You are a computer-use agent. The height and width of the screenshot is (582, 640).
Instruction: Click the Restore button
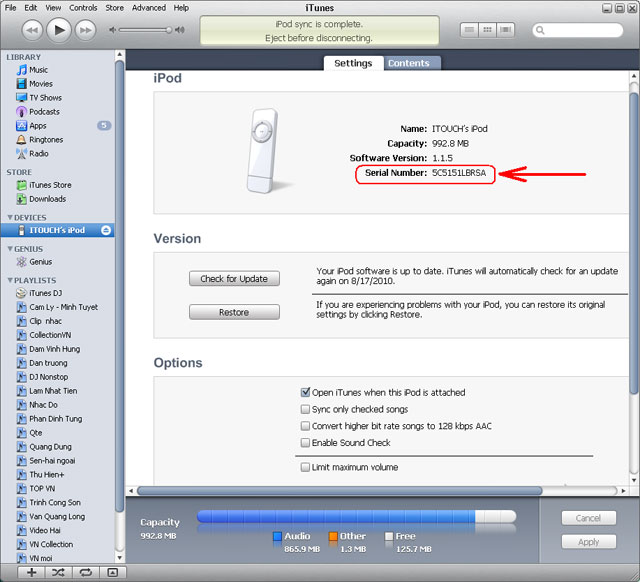click(234, 312)
